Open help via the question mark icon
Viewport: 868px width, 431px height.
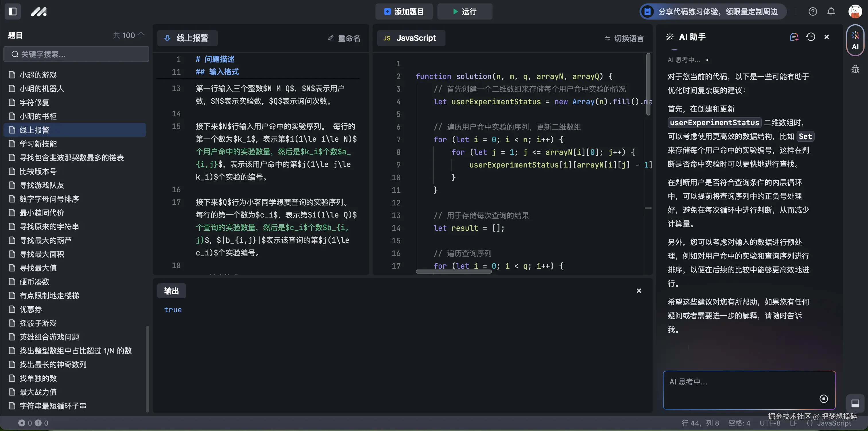[x=813, y=11]
